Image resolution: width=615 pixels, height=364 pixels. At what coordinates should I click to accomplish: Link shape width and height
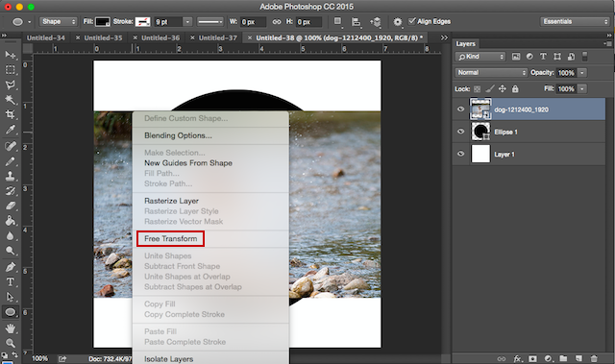[x=277, y=22]
